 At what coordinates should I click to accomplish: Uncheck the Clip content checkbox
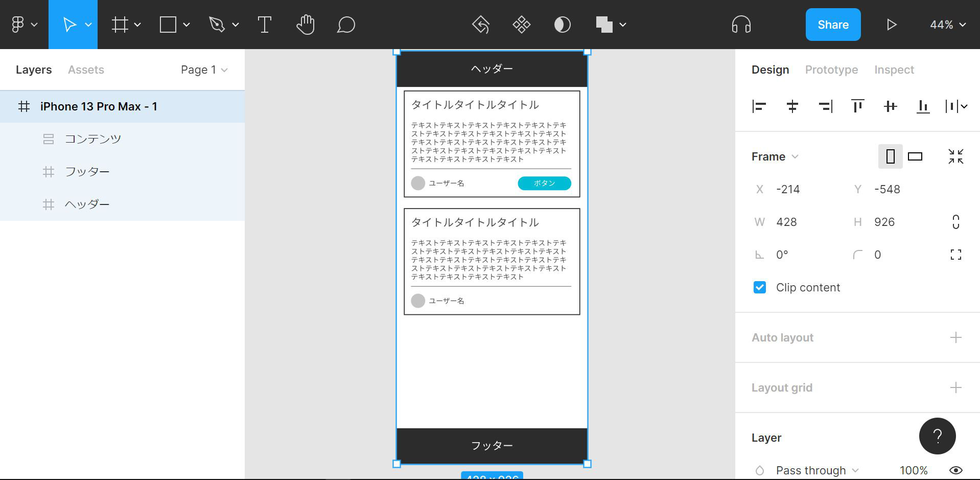click(760, 287)
